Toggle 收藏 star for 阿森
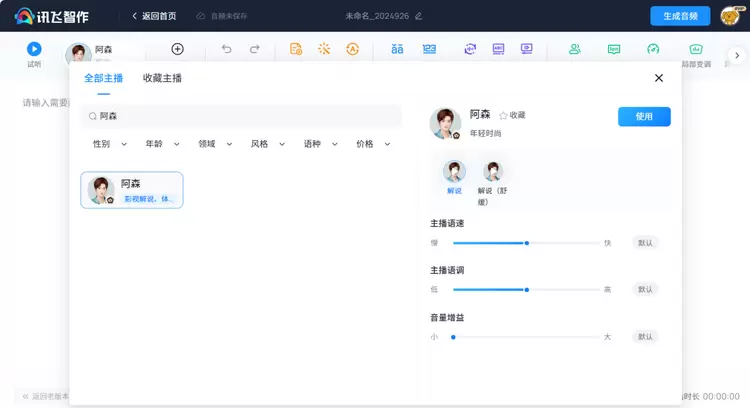 (x=503, y=116)
